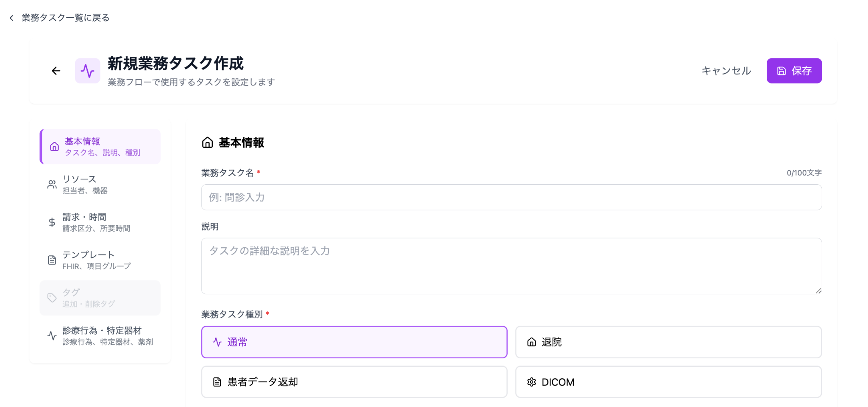
Task: Click the キャンセル button
Action: [725, 71]
